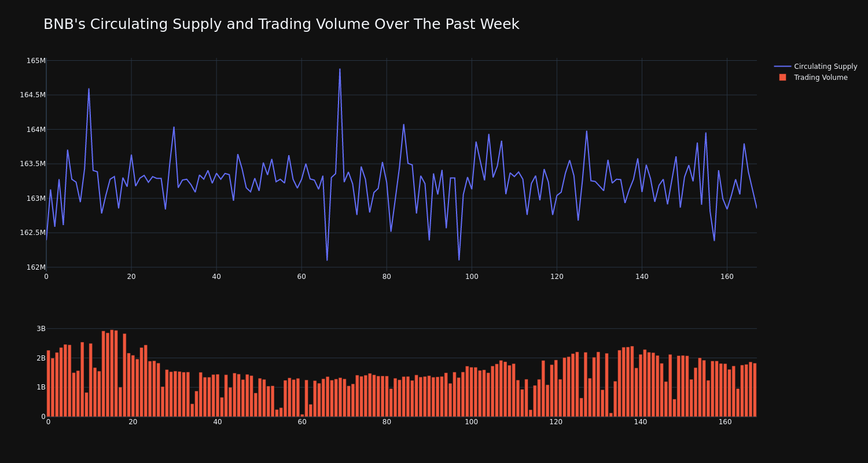Click the blue Circulating Supply legend line
The height and width of the screenshot is (463, 868).
pyautogui.click(x=782, y=67)
